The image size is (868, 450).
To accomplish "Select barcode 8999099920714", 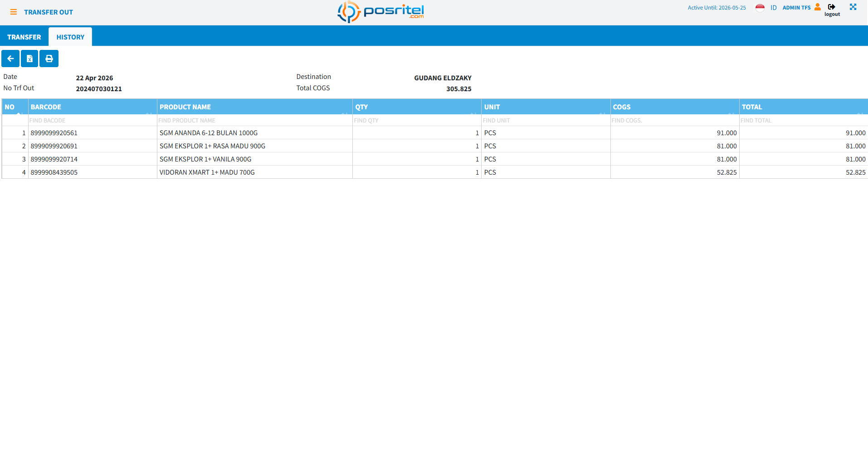I will [54, 159].
